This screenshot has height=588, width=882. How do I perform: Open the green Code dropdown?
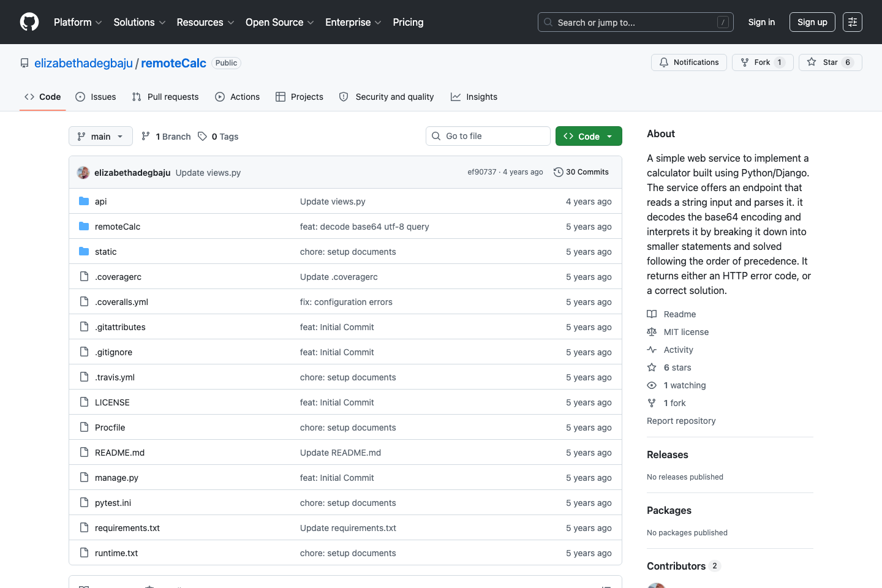[588, 136]
